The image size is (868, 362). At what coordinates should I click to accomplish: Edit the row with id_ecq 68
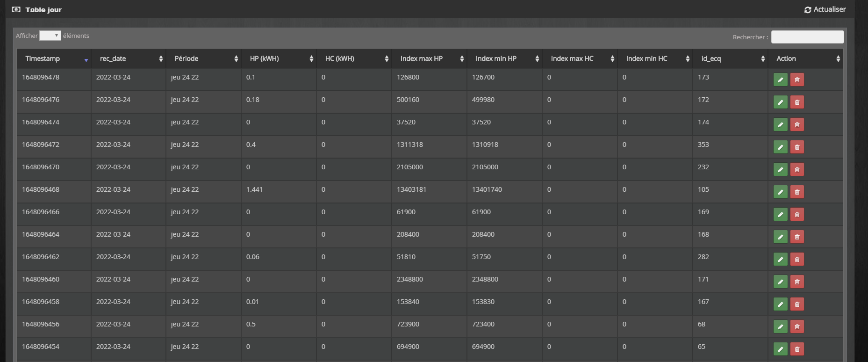781,326
